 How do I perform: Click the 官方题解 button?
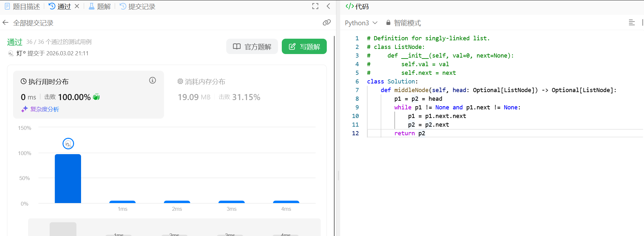pyautogui.click(x=252, y=47)
